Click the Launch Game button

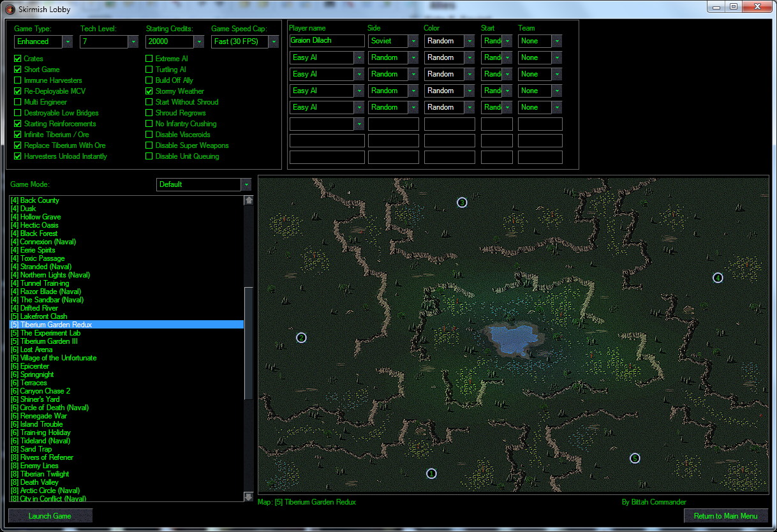pyautogui.click(x=50, y=515)
